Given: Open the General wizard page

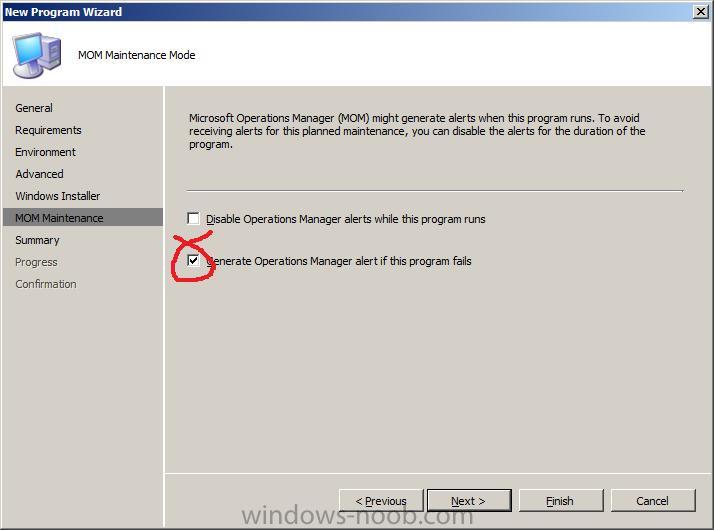Looking at the screenshot, I should pos(34,108).
